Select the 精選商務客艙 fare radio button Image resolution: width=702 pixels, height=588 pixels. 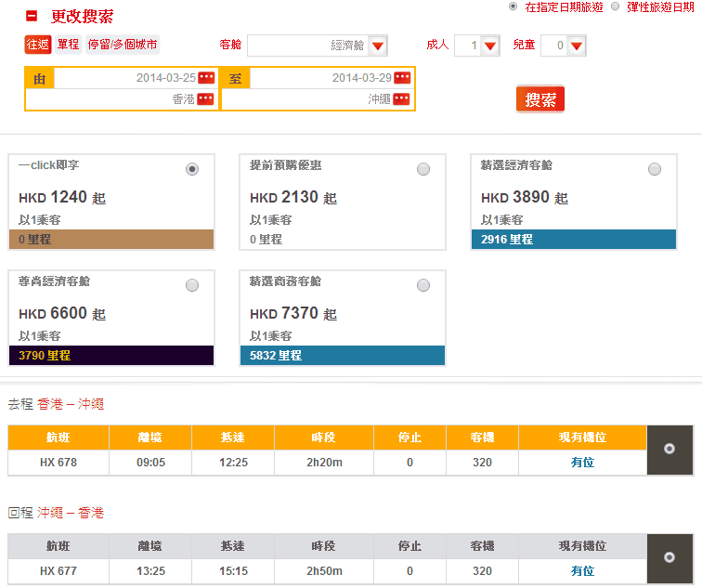[423, 285]
